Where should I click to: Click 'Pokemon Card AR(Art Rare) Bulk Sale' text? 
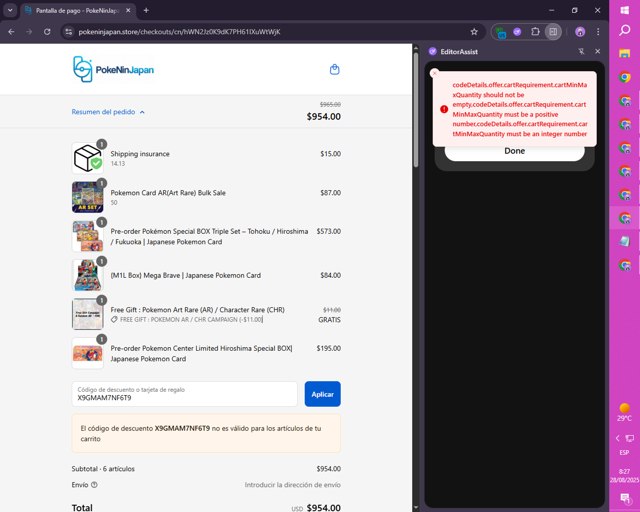[168, 193]
